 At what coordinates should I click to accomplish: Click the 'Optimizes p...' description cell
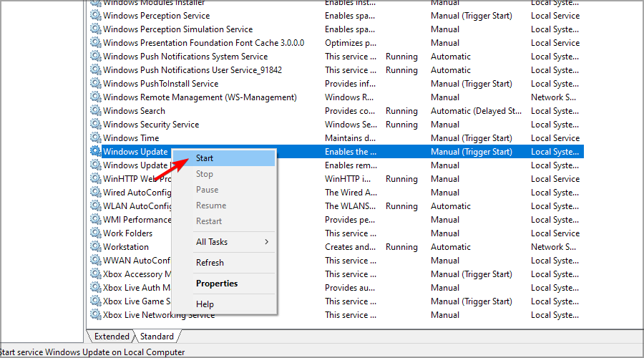tap(351, 43)
